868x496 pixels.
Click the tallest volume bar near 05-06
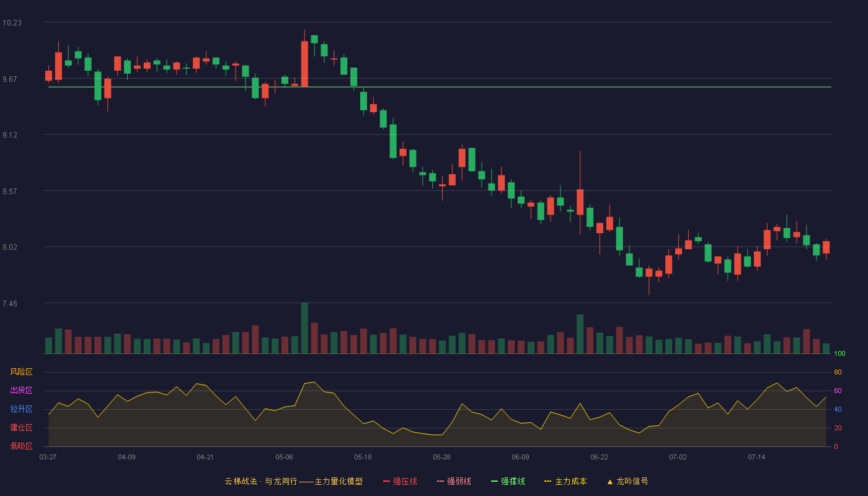(304, 328)
